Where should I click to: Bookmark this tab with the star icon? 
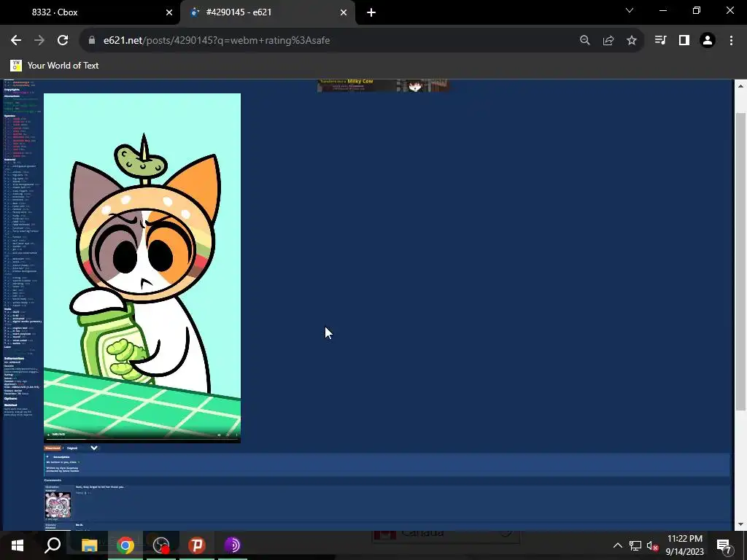(x=632, y=41)
